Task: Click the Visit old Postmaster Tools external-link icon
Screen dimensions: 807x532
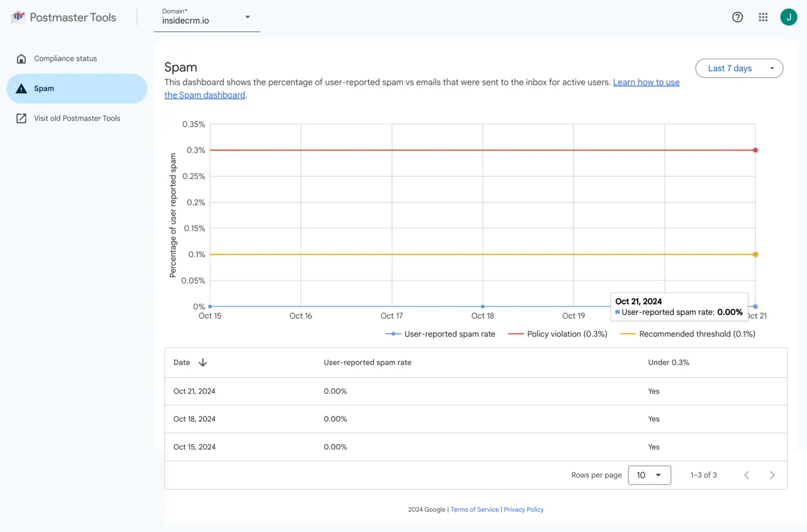Action: [21, 118]
